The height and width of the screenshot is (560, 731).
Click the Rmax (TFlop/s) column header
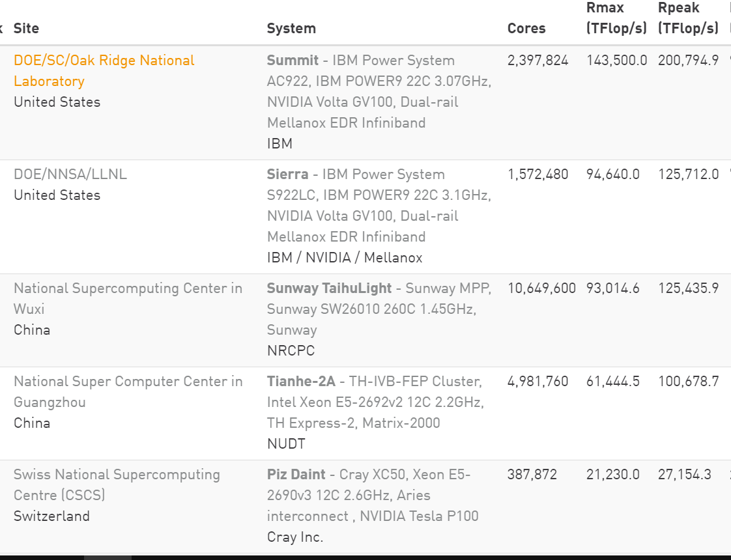[x=616, y=18]
